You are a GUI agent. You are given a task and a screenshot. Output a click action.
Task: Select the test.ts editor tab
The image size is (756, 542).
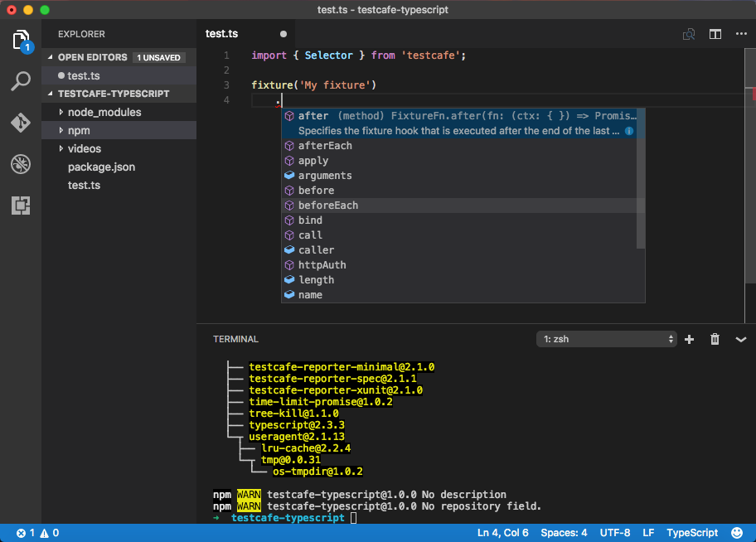click(222, 34)
